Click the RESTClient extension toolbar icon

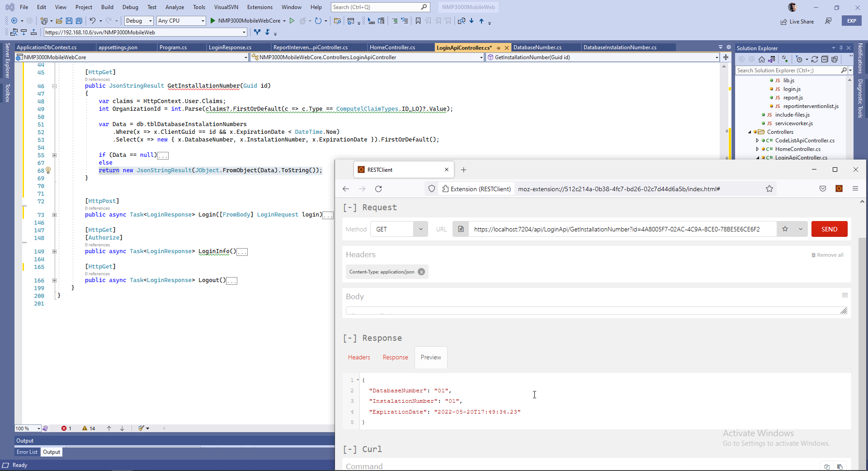(839, 189)
